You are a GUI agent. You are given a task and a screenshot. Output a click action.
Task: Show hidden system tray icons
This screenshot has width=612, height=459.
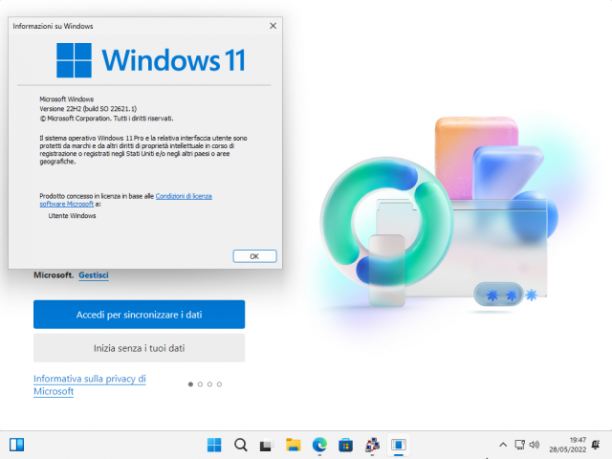503,445
